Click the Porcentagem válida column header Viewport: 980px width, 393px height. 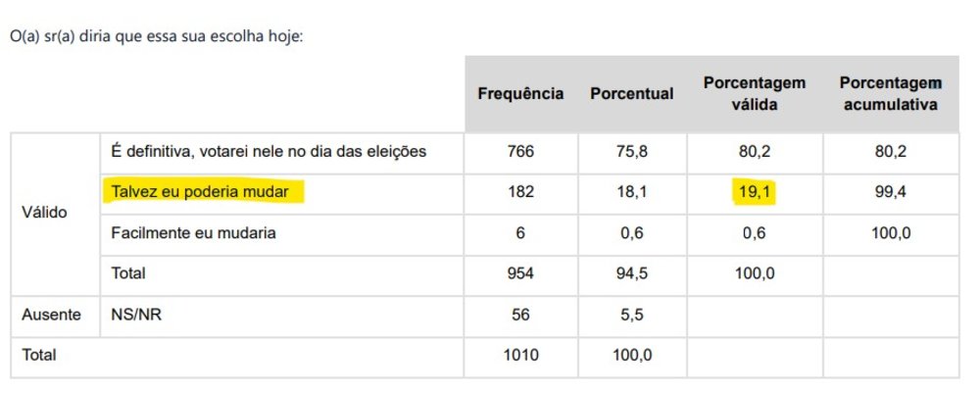point(755,94)
